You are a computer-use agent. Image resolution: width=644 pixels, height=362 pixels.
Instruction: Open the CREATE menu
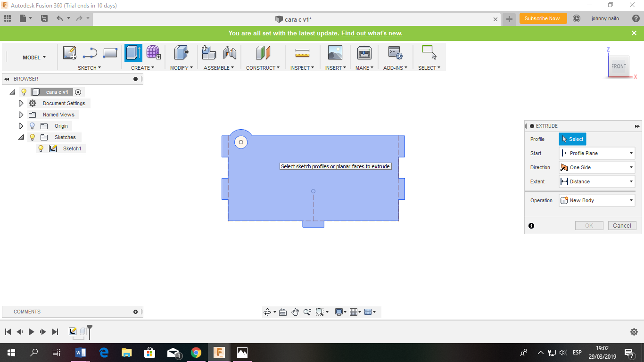(142, 68)
